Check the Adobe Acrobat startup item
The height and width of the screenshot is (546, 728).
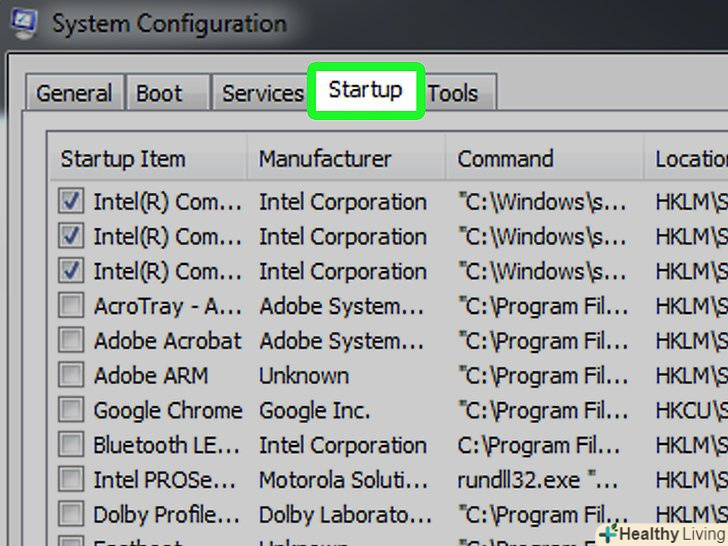71,341
